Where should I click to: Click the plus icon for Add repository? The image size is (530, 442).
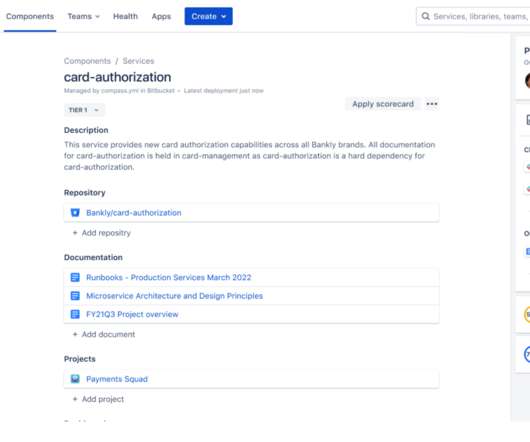click(75, 233)
